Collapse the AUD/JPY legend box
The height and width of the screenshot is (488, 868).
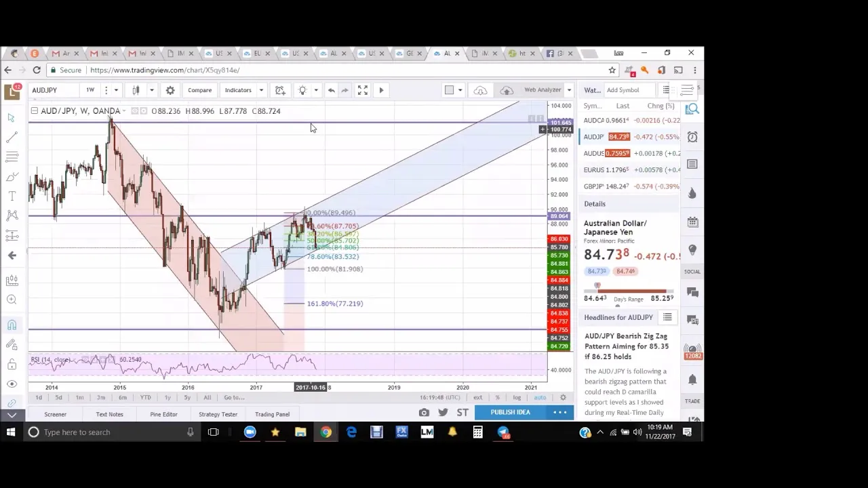pyautogui.click(x=34, y=110)
